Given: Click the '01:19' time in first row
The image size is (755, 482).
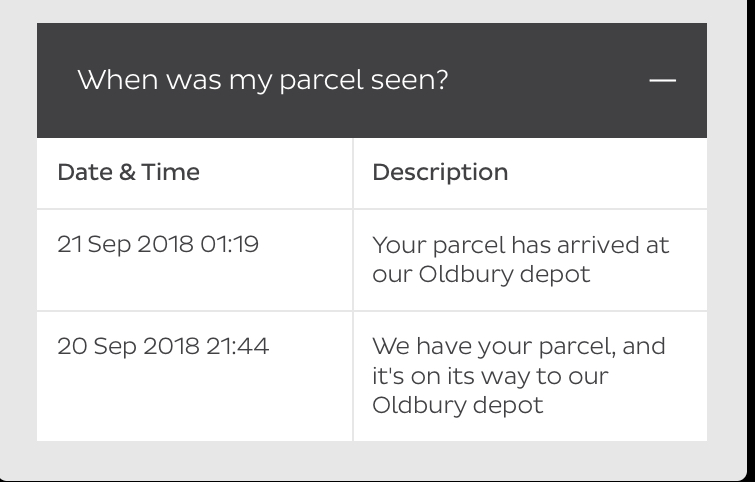Looking at the screenshot, I should click(x=229, y=245).
